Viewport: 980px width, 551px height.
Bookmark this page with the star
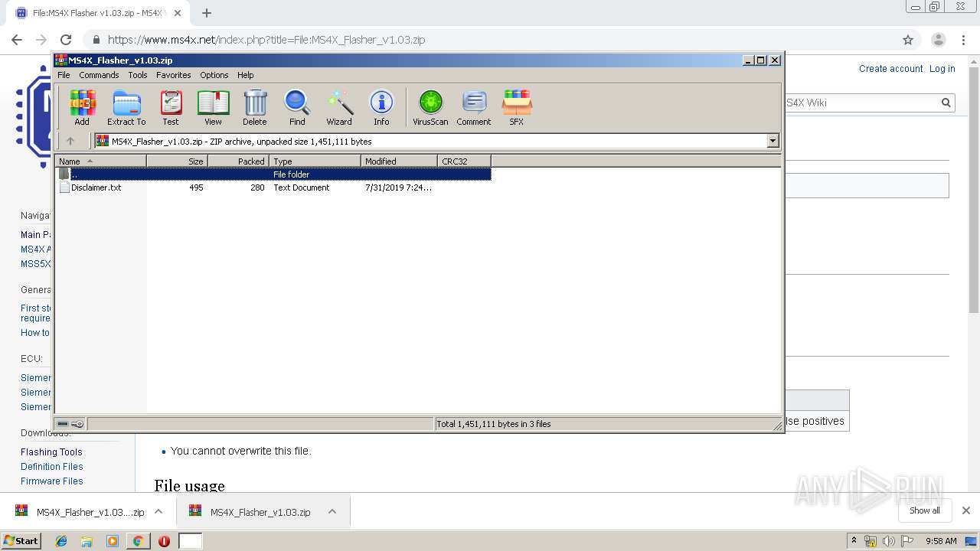(908, 40)
